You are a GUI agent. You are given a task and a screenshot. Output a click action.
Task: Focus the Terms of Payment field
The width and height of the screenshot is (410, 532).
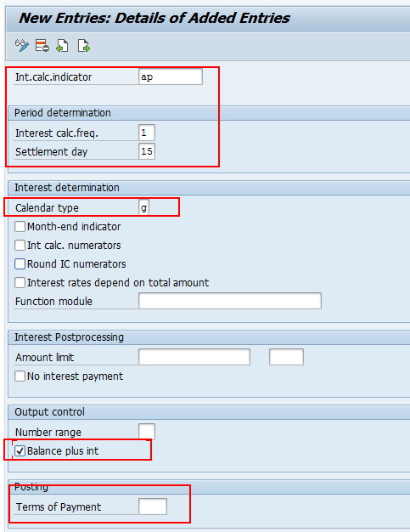click(x=153, y=507)
